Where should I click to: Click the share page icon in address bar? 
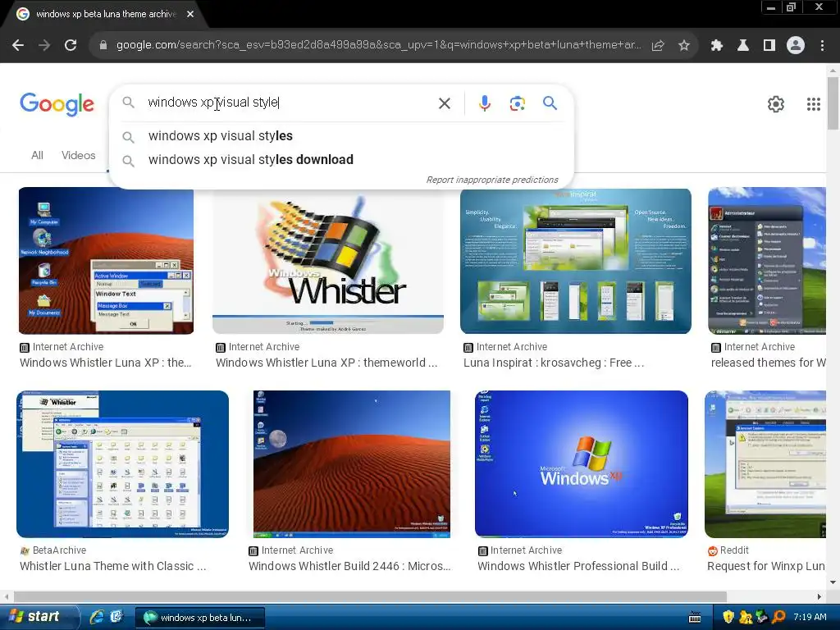(x=658, y=46)
